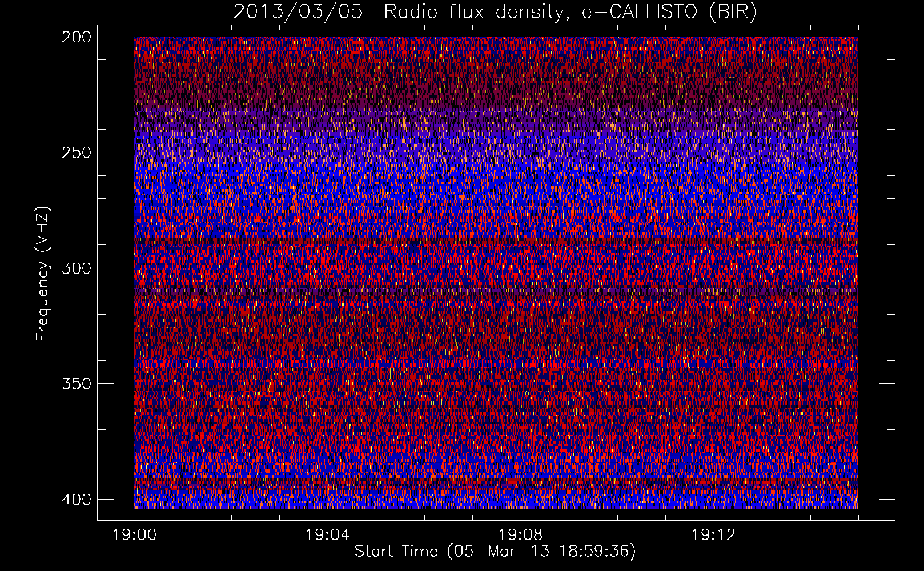Click the "Frequency (MHZ)" axis label

click(x=43, y=274)
